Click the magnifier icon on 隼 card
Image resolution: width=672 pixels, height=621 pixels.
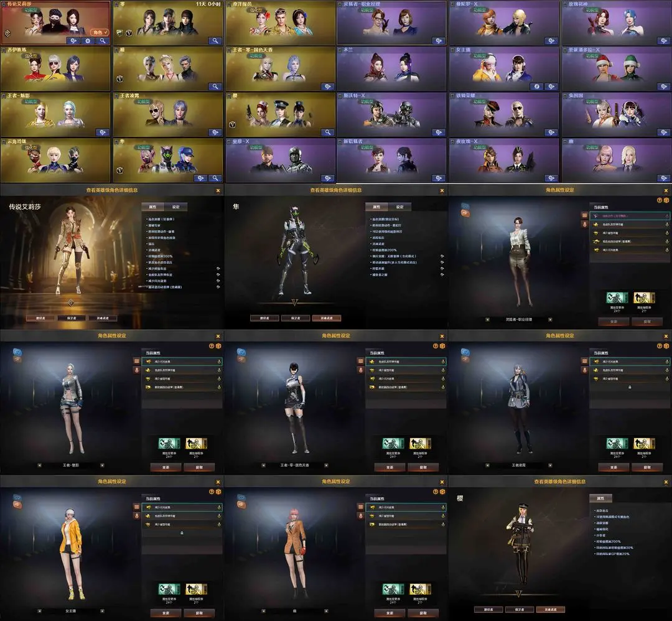pos(215,179)
